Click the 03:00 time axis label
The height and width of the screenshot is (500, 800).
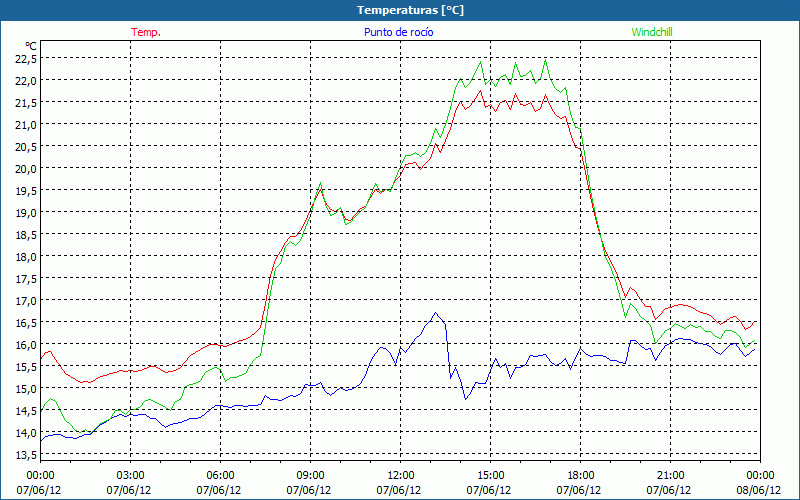(130, 476)
